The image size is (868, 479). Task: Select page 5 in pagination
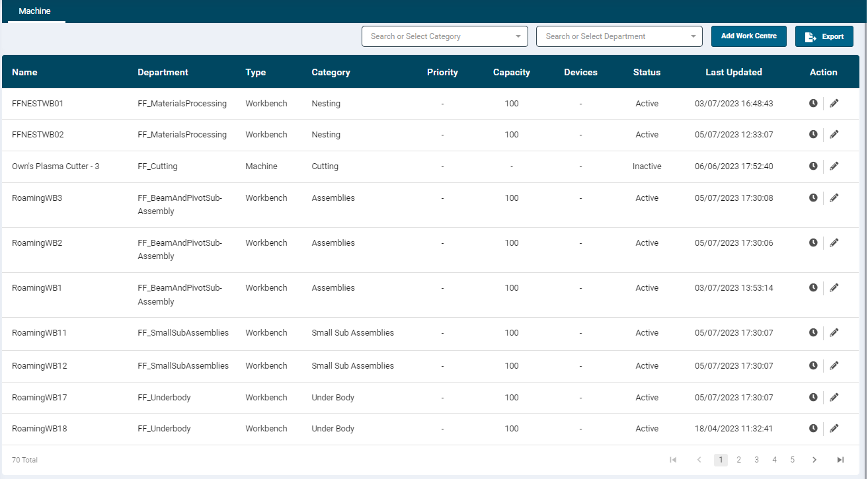[x=792, y=460]
